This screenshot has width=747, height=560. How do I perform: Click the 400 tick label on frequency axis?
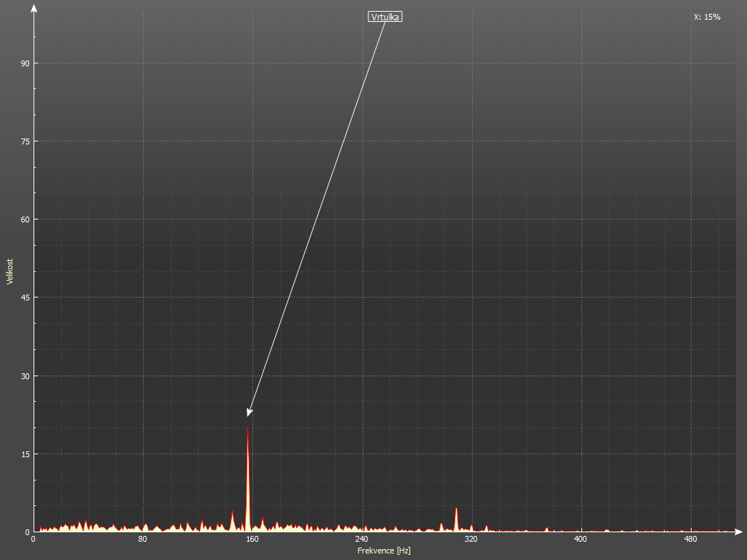(x=581, y=540)
